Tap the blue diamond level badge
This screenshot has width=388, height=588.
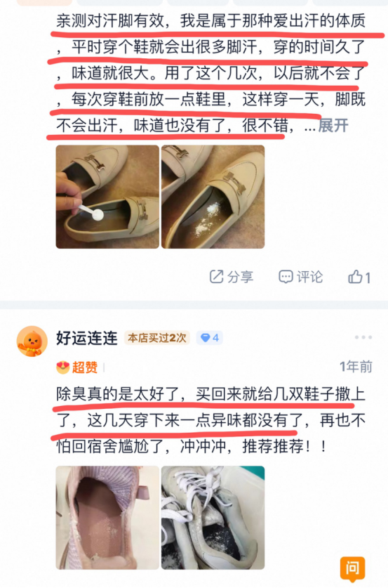pyautogui.click(x=209, y=338)
